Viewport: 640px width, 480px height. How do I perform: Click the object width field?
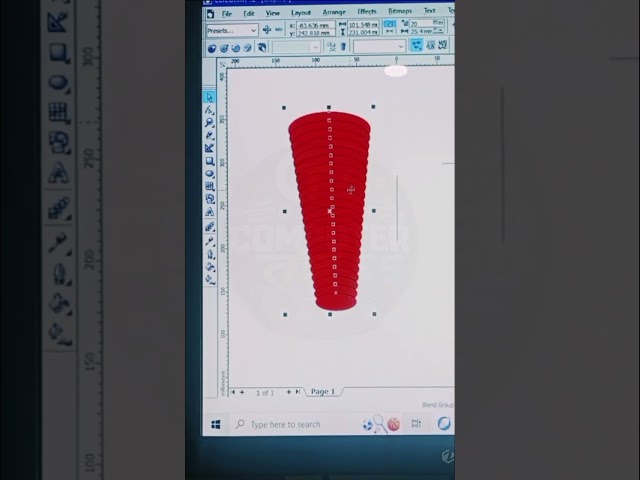[x=363, y=24]
